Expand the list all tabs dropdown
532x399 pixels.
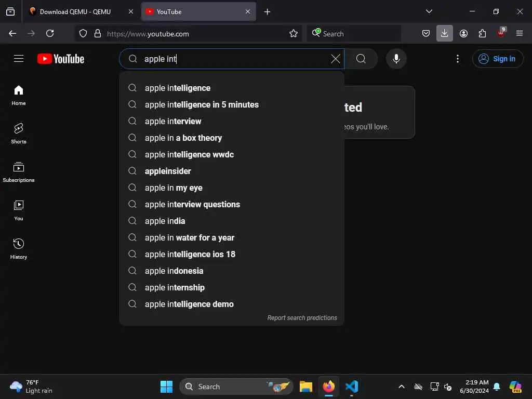(x=429, y=11)
